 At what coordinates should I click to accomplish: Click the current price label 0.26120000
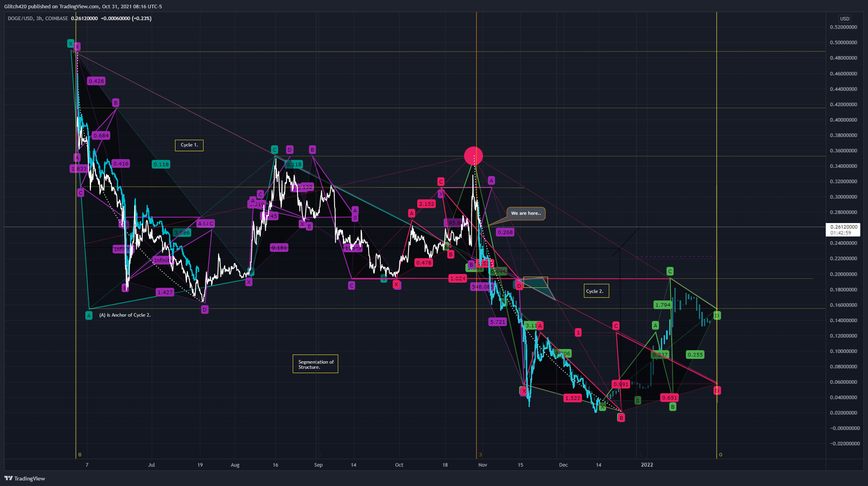[x=842, y=229]
